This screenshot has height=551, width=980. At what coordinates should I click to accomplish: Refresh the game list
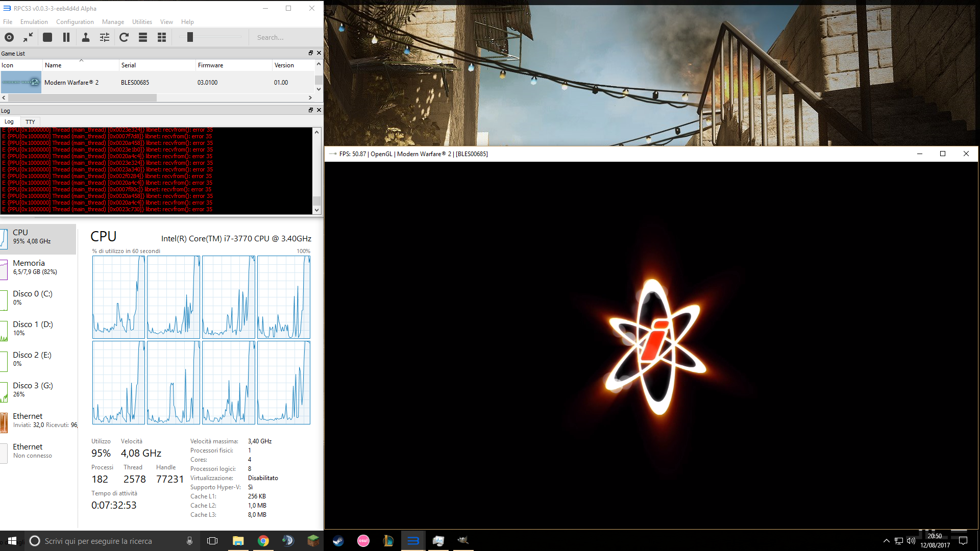pyautogui.click(x=124, y=37)
